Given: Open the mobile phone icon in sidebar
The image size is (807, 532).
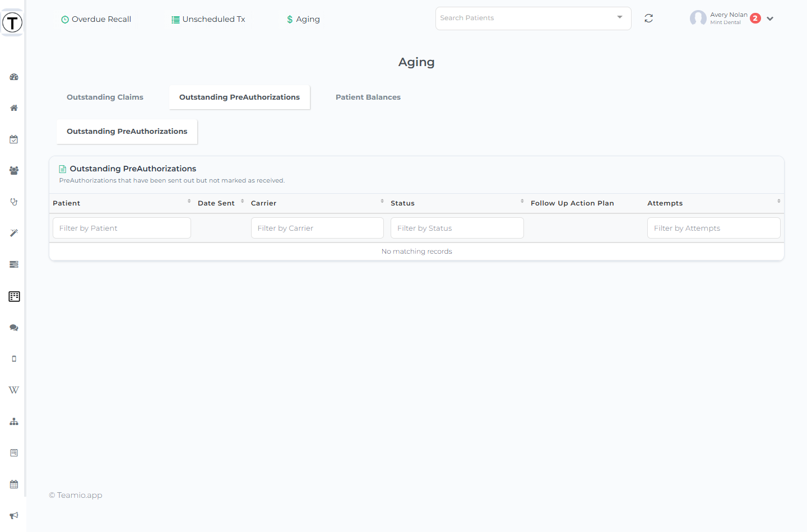Looking at the screenshot, I should (x=14, y=359).
